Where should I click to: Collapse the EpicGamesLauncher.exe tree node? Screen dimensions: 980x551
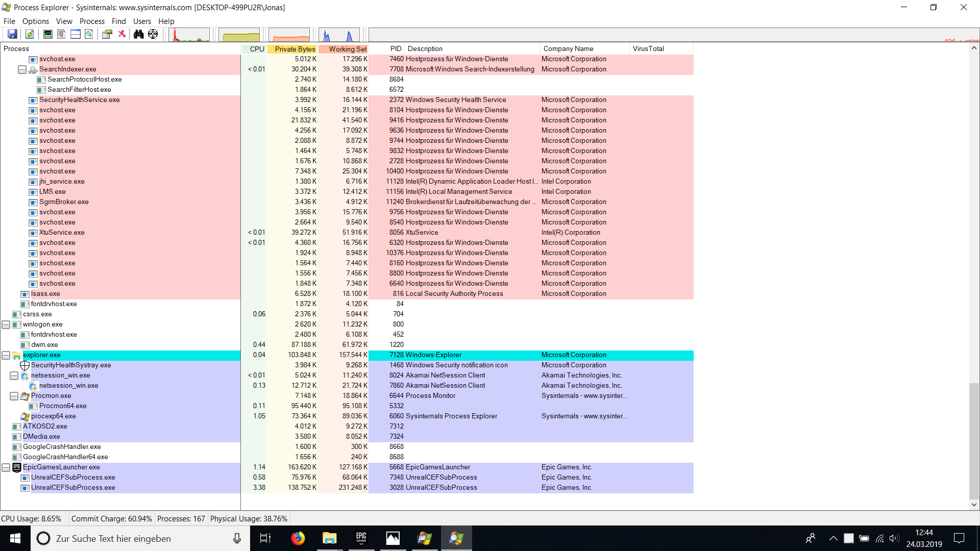coord(6,467)
